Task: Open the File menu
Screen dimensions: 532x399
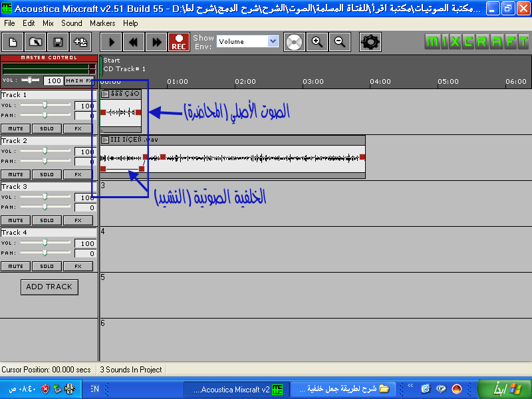Action: click(x=9, y=23)
